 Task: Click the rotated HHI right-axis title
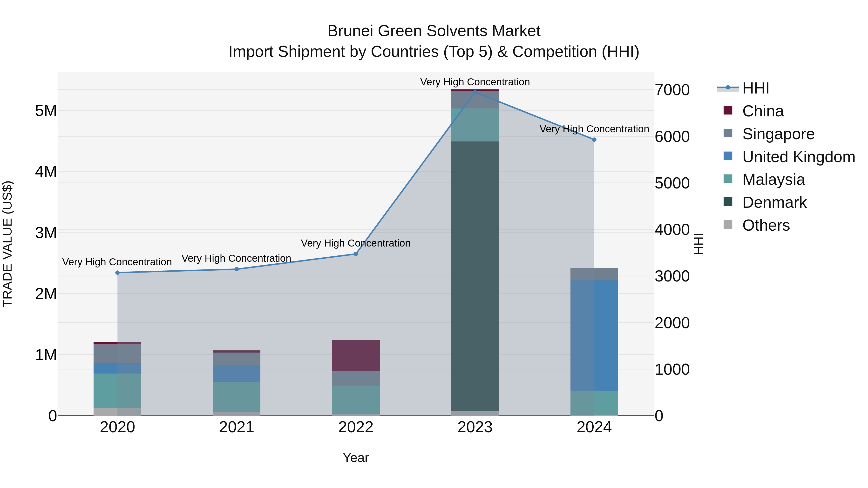tap(699, 244)
